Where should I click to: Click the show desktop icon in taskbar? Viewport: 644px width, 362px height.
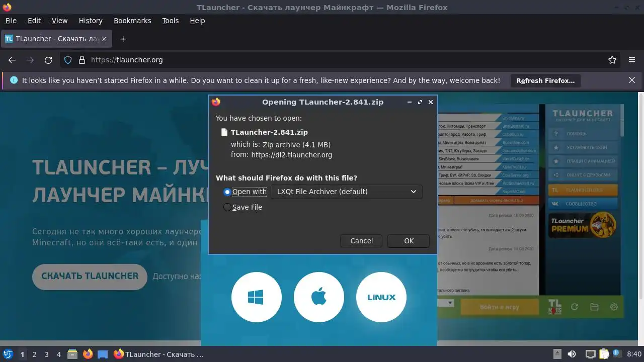103,354
